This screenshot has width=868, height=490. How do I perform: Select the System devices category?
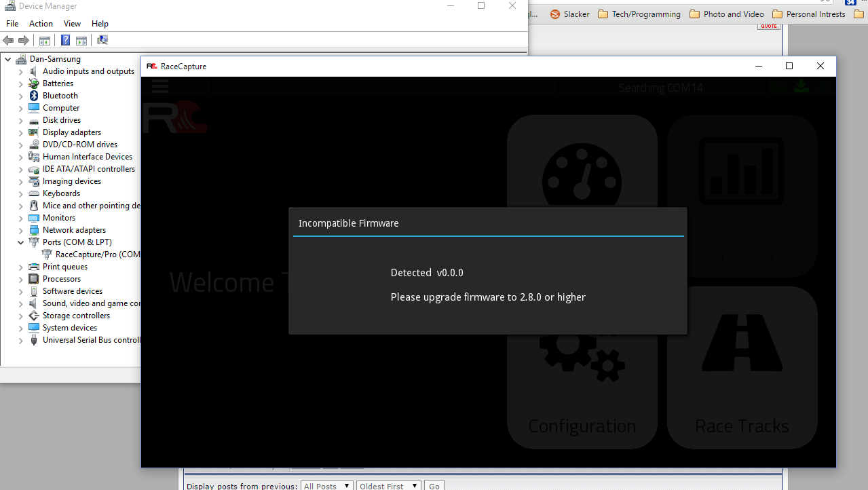pyautogui.click(x=70, y=328)
